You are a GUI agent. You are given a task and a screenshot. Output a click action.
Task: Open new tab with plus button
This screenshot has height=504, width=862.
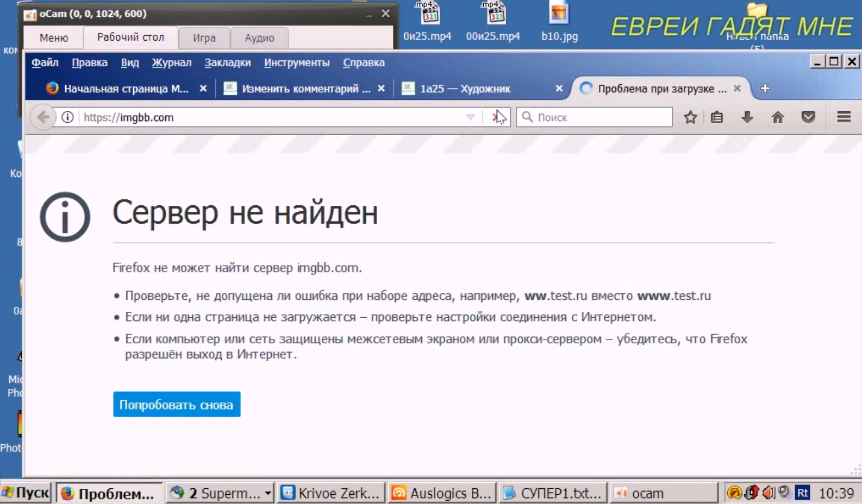click(765, 89)
